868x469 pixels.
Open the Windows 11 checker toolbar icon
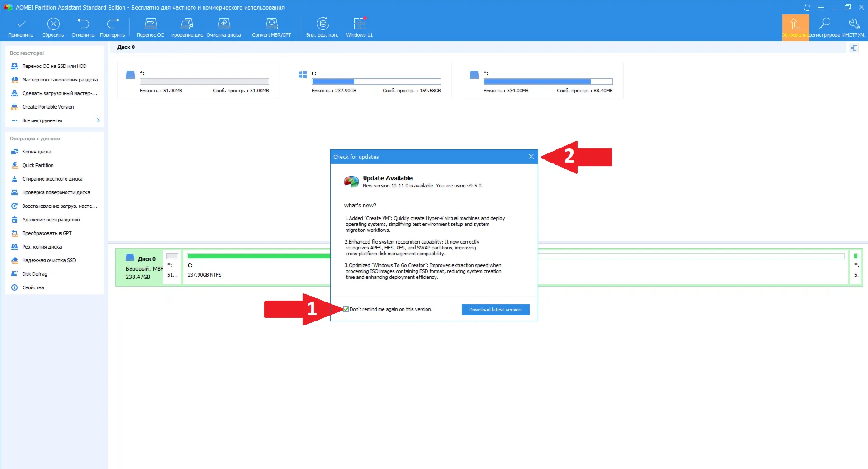coord(359,28)
